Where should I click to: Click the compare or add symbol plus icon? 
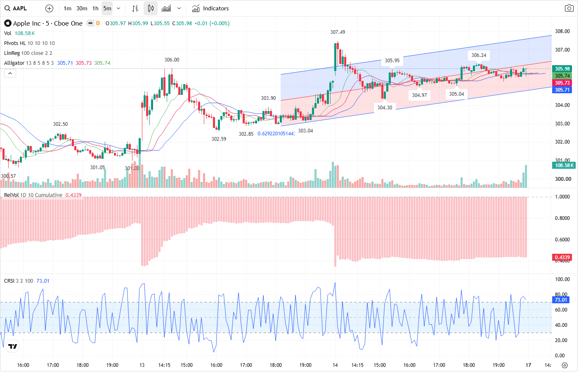click(49, 8)
